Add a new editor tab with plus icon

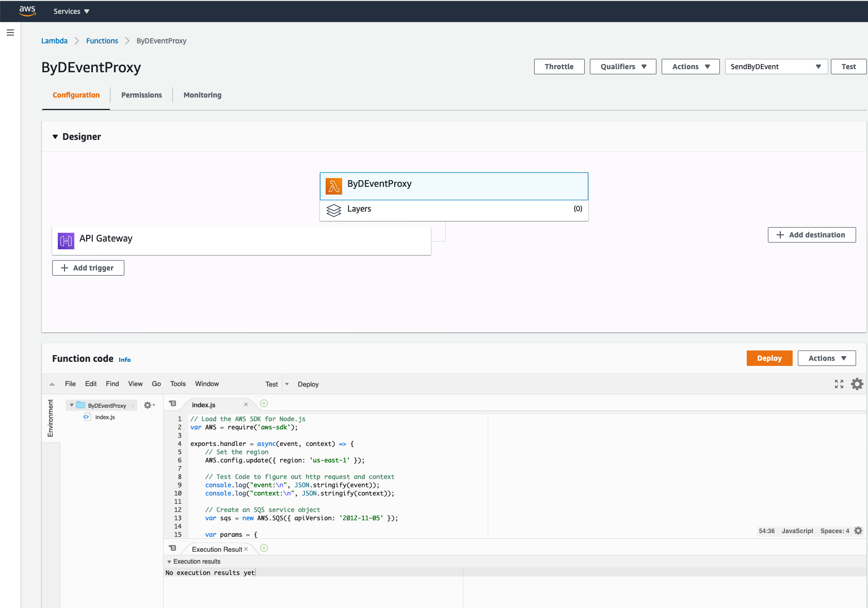pos(264,404)
